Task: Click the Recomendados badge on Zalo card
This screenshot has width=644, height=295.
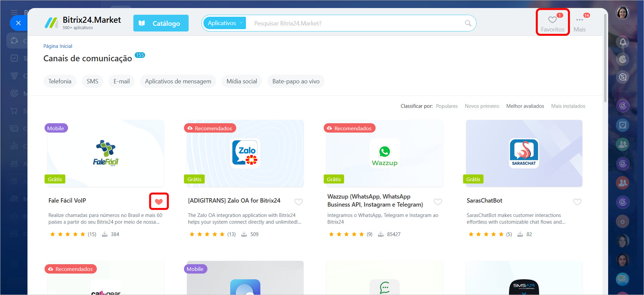Action: (210, 128)
